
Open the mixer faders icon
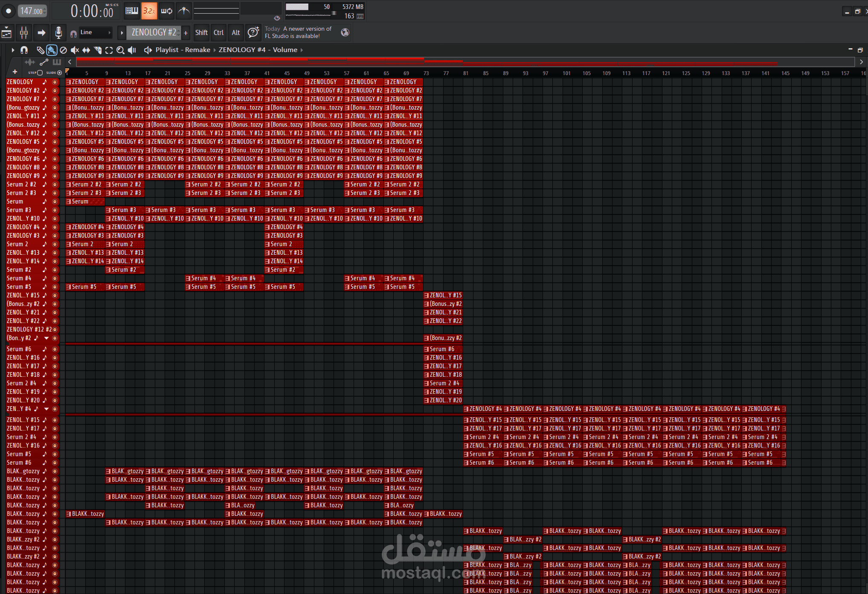24,32
